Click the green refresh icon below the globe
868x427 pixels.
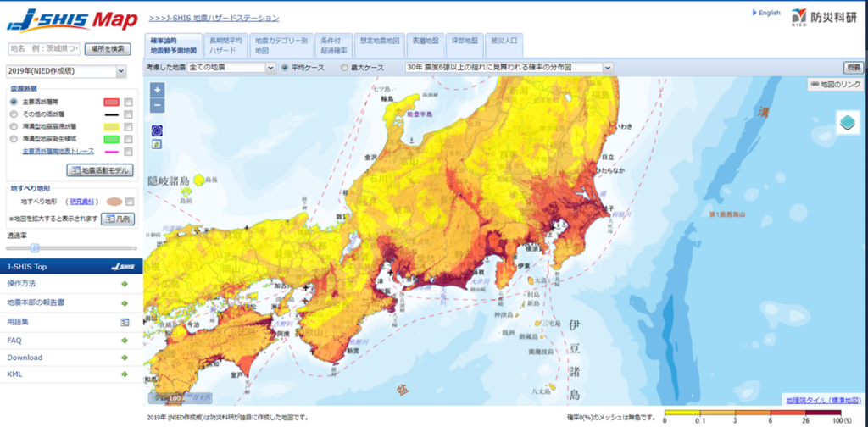[x=157, y=144]
